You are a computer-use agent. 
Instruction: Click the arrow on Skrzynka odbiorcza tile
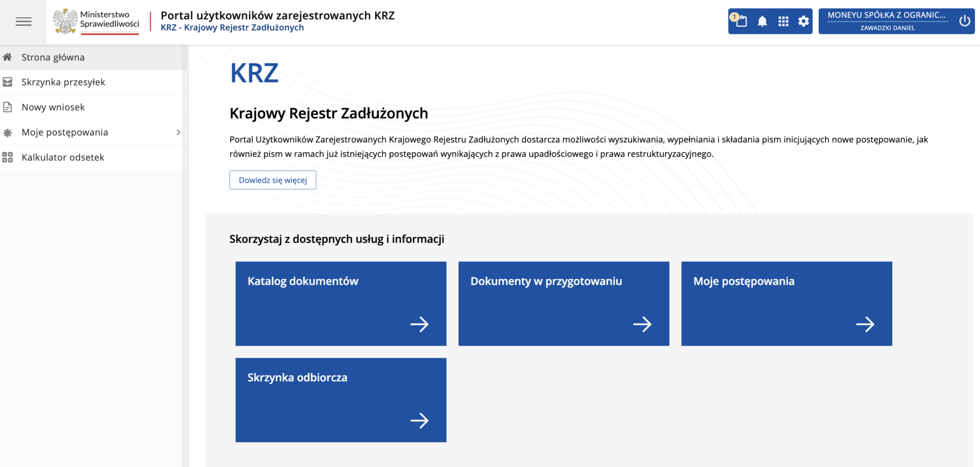(x=419, y=421)
